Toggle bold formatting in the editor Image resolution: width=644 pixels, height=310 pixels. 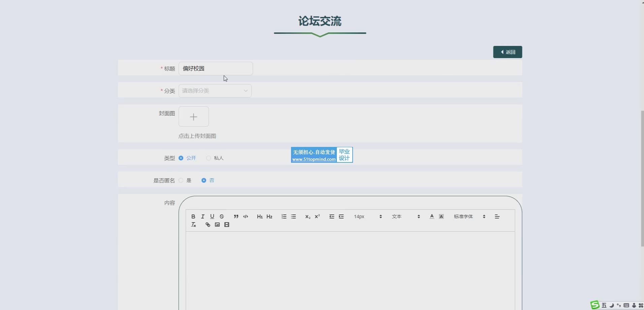[x=193, y=217]
